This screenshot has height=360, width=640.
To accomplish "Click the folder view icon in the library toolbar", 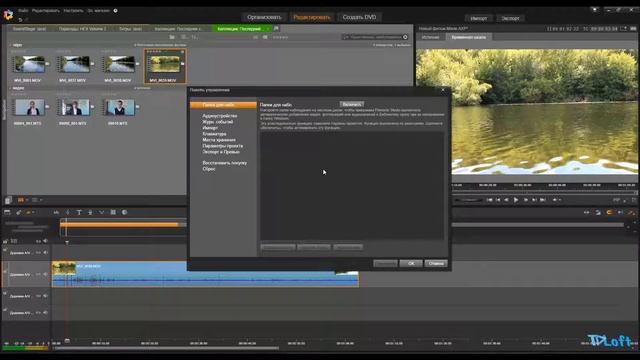I will tap(172, 37).
